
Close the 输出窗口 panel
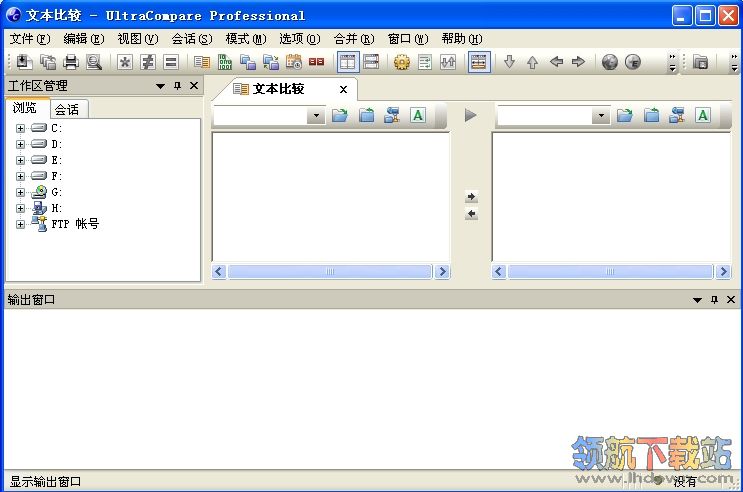[x=731, y=300]
